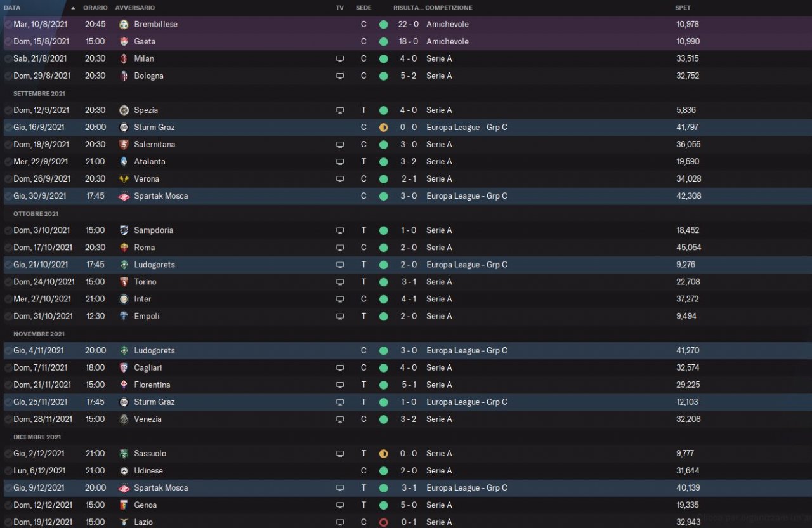The height and width of the screenshot is (528, 812).
Task: Click the Fiorentina club badge icon
Action: tap(124, 385)
